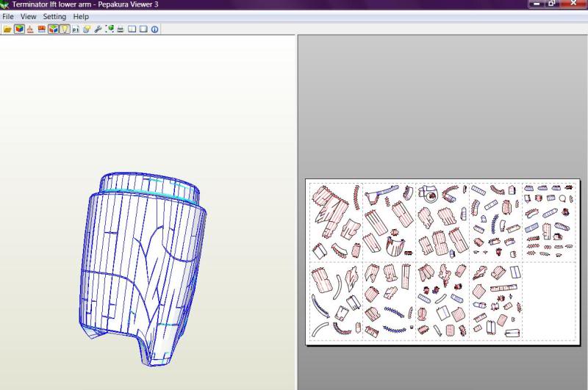Image resolution: width=588 pixels, height=390 pixels.
Task: Restore down the Pepakura Viewer window
Action: [x=552, y=4]
